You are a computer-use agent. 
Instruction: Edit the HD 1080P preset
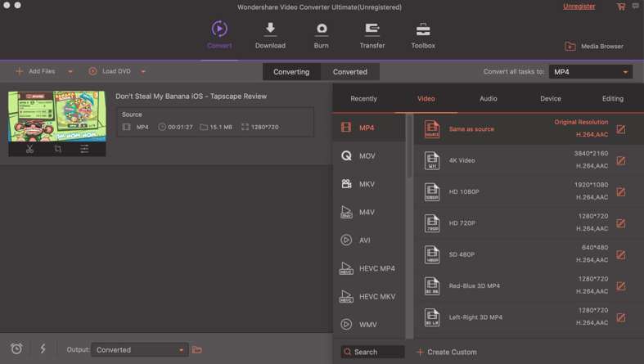pos(621,191)
